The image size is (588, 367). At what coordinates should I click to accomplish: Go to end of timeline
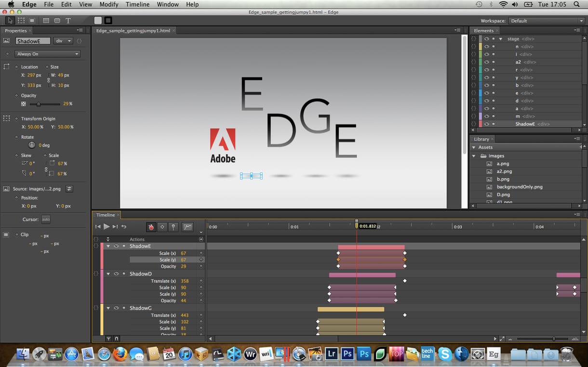pos(115,226)
